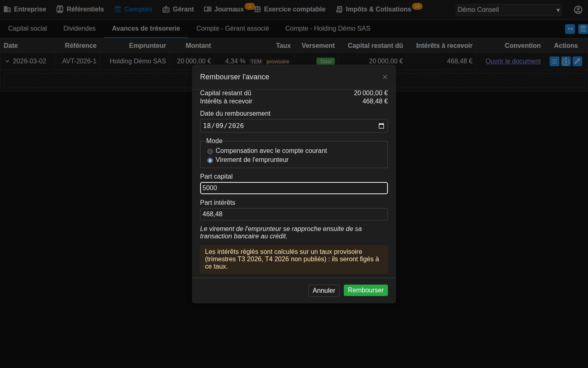Open the calendar picker in date field

pyautogui.click(x=381, y=126)
